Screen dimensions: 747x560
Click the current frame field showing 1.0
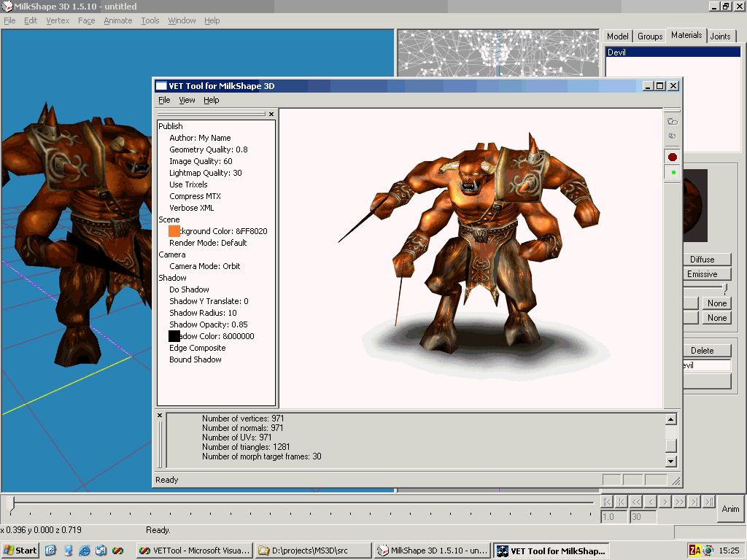click(614, 517)
